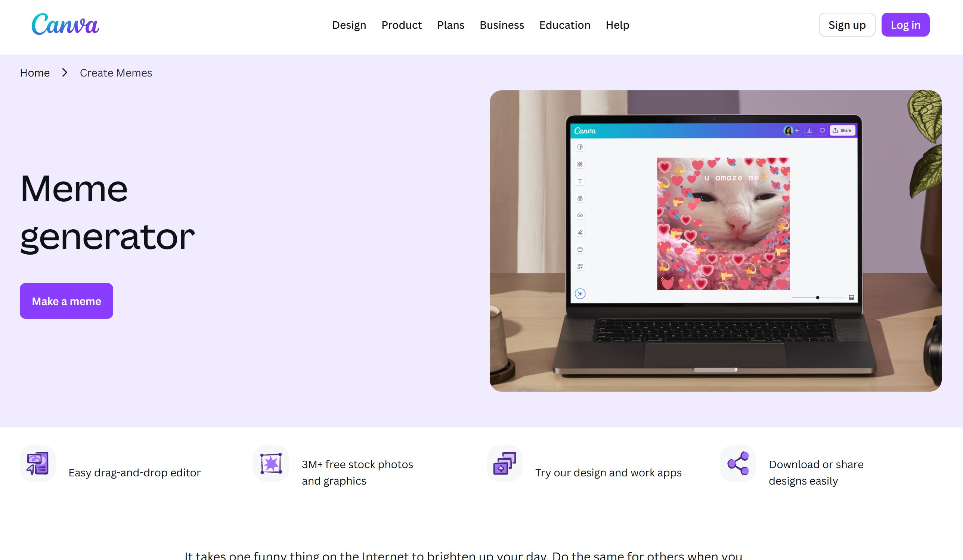Open the Business menu

click(502, 25)
